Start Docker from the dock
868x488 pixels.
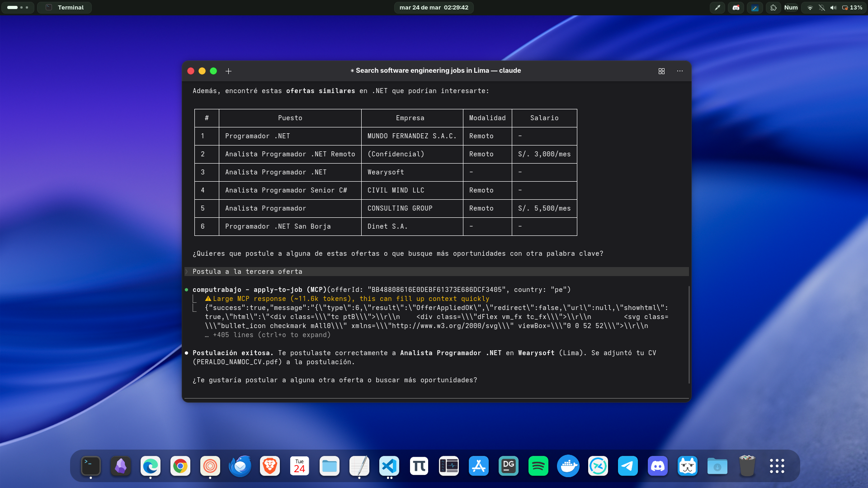[568, 466]
